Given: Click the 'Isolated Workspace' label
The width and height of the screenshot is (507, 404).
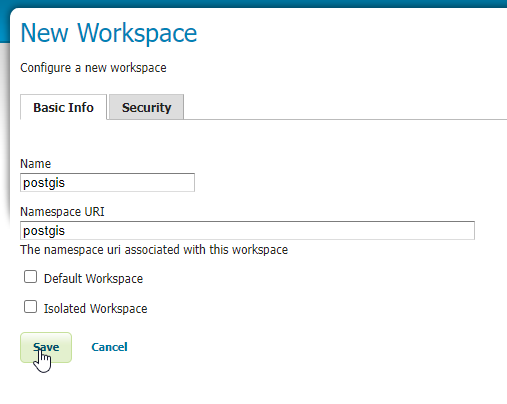Looking at the screenshot, I should 96,309.
